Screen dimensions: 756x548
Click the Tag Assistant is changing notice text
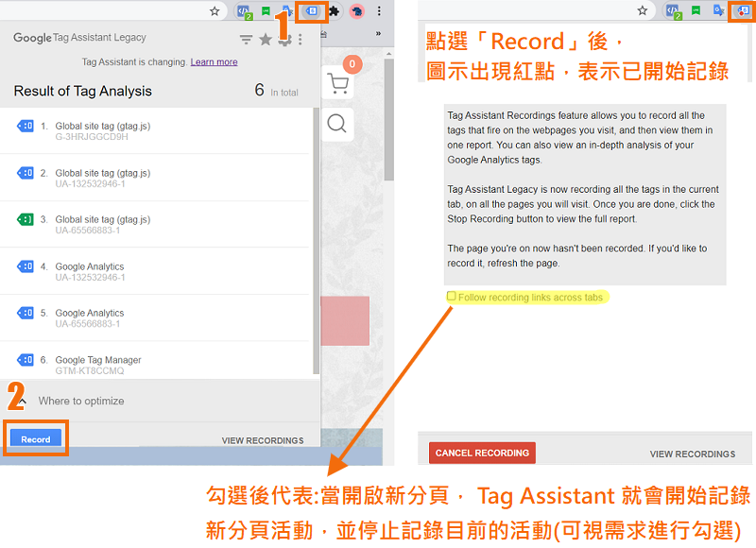click(134, 61)
